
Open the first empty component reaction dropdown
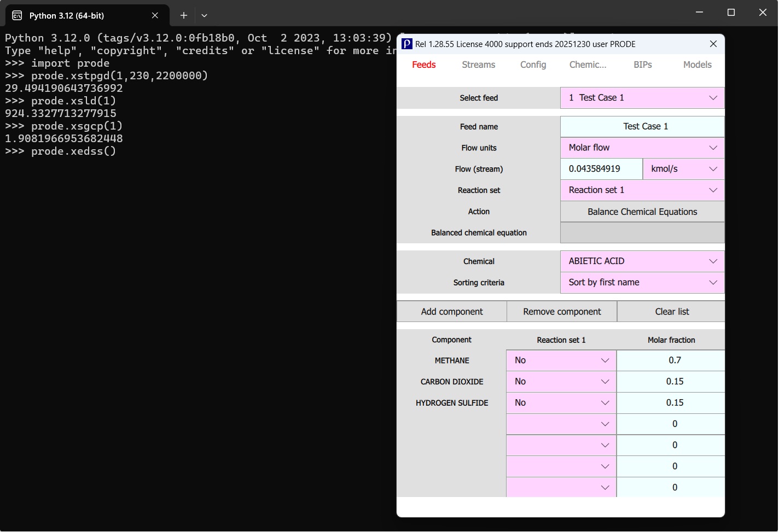pos(561,424)
